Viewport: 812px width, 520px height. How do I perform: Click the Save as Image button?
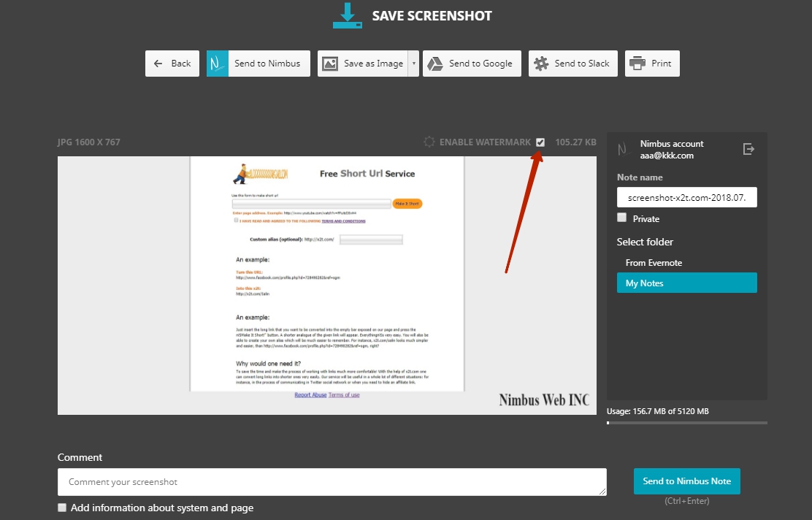point(362,64)
